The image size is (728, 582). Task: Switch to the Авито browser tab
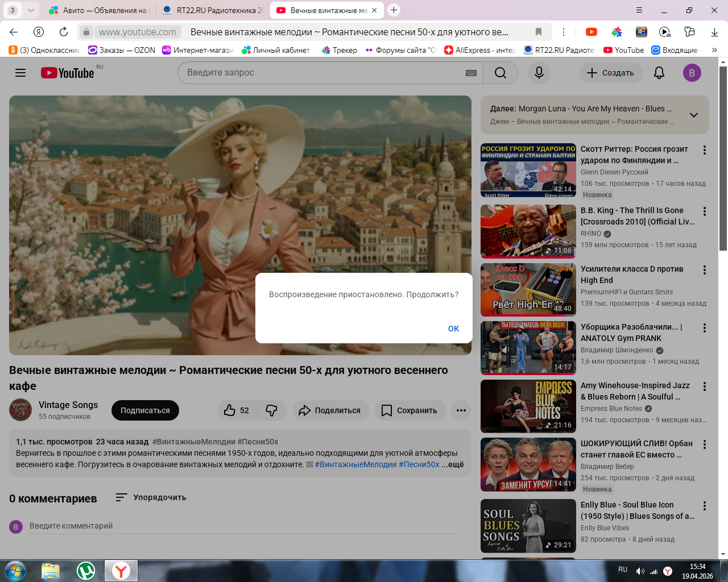(x=97, y=10)
